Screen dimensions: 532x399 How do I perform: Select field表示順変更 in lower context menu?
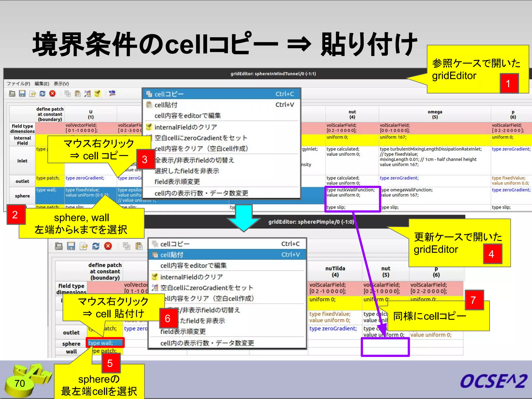pyautogui.click(x=227, y=331)
